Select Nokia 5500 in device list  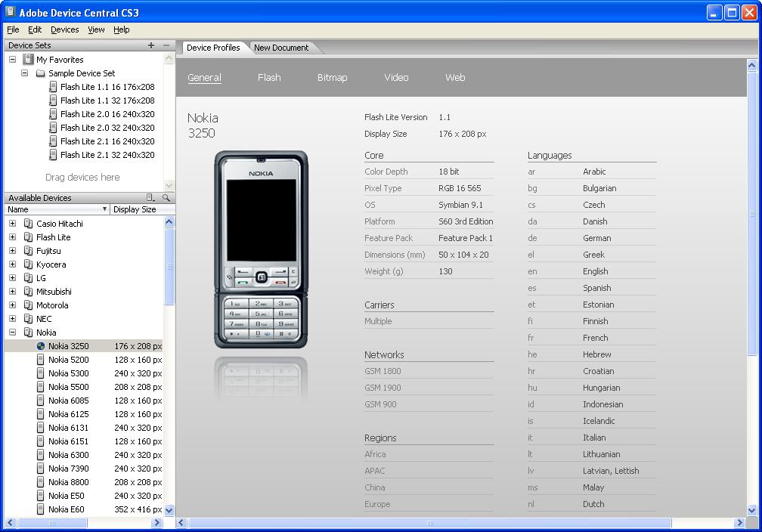[x=83, y=387]
